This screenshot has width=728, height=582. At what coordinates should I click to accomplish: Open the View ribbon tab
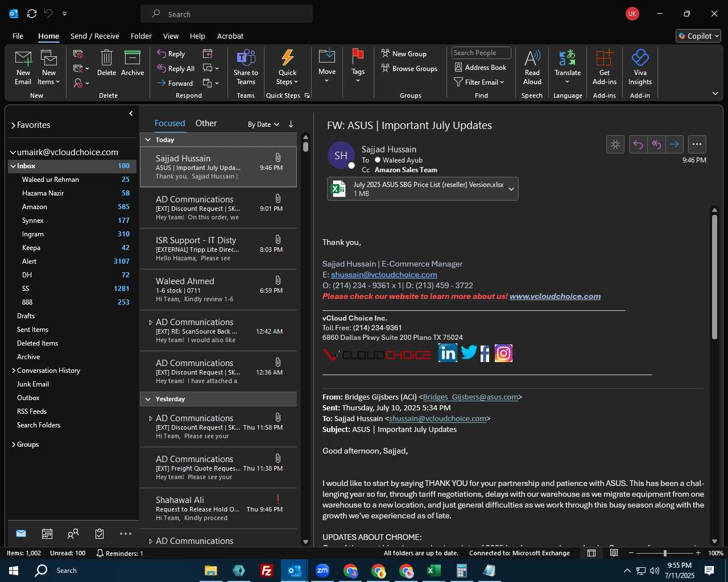(171, 36)
